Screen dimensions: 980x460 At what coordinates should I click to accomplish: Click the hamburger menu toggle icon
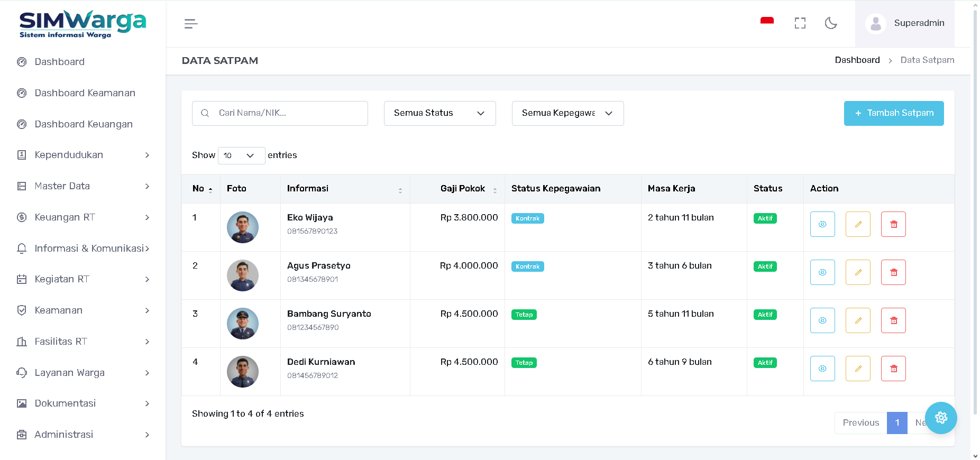pos(191,24)
